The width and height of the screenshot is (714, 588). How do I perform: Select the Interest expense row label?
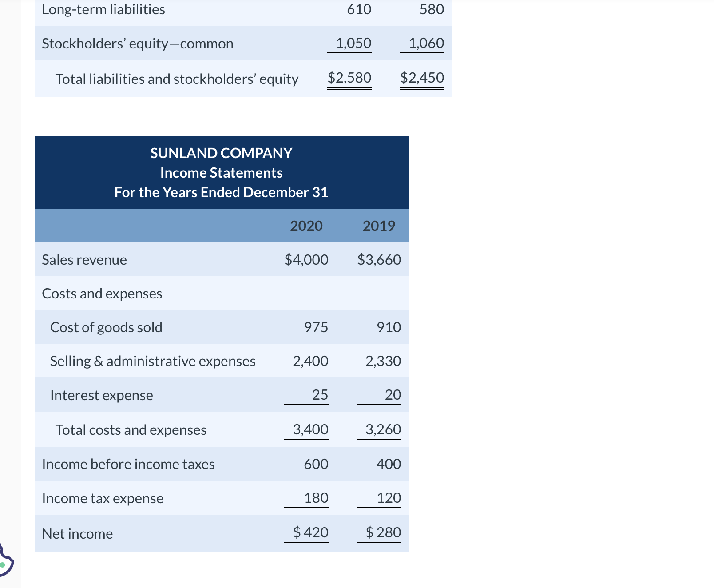tap(101, 395)
